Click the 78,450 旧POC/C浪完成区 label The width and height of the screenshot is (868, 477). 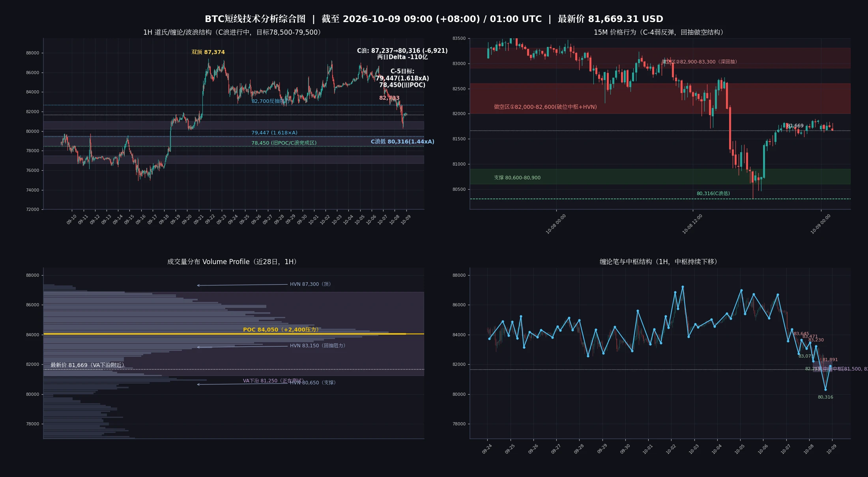[284, 143]
